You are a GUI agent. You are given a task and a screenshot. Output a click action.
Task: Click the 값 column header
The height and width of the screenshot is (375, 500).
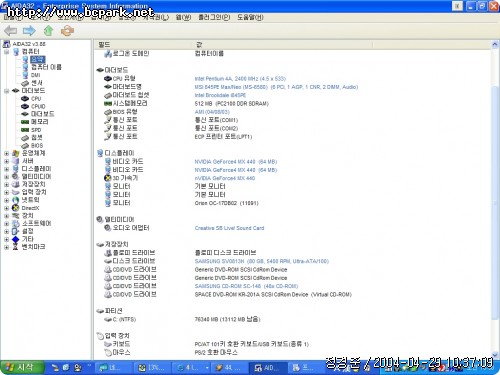pyautogui.click(x=283, y=45)
